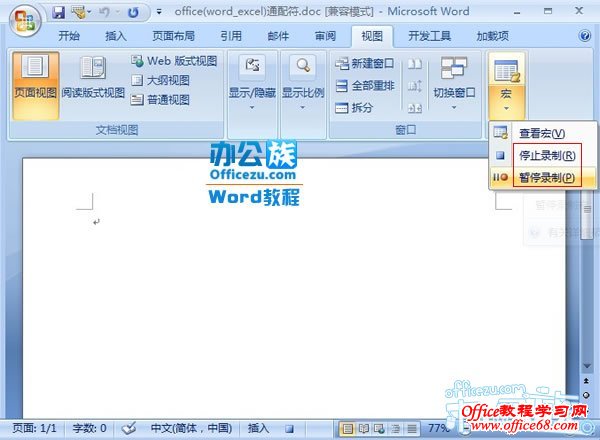600x440 pixels.
Task: Choose 查看宏(V) from macro menu
Action: pos(543,133)
